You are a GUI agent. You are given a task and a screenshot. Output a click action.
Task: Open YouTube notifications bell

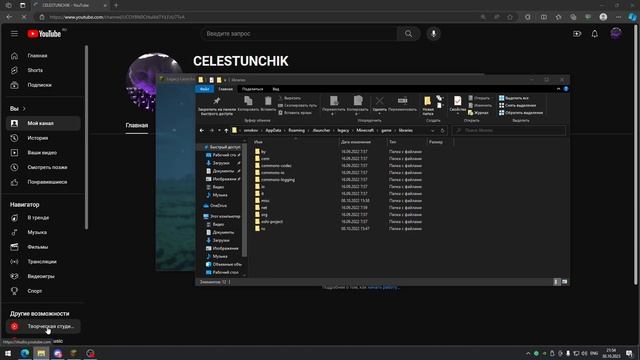click(x=595, y=34)
